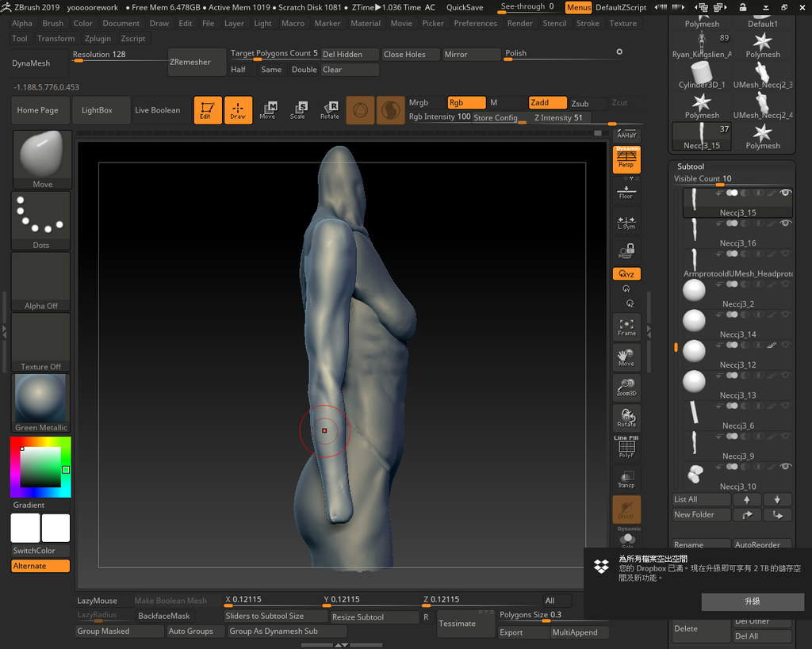Click the Resize Subtool button
The height and width of the screenshot is (649, 812).
pyautogui.click(x=374, y=617)
